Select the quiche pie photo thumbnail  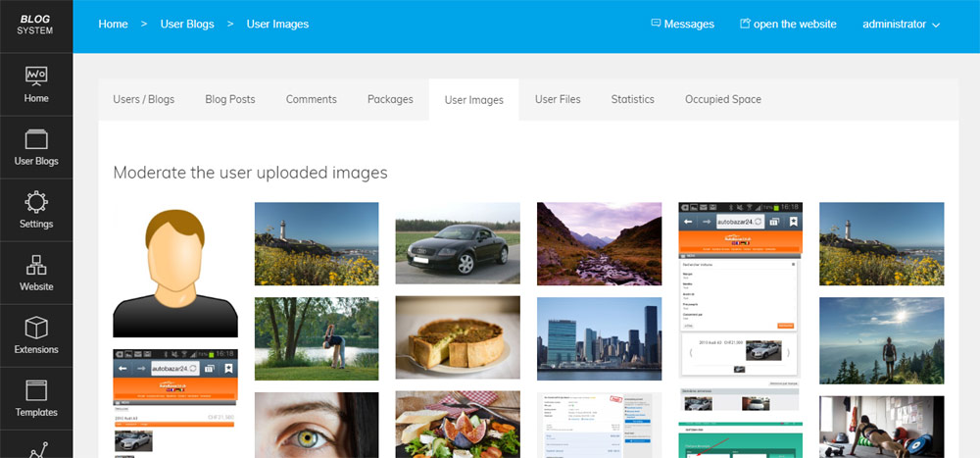[458, 337]
